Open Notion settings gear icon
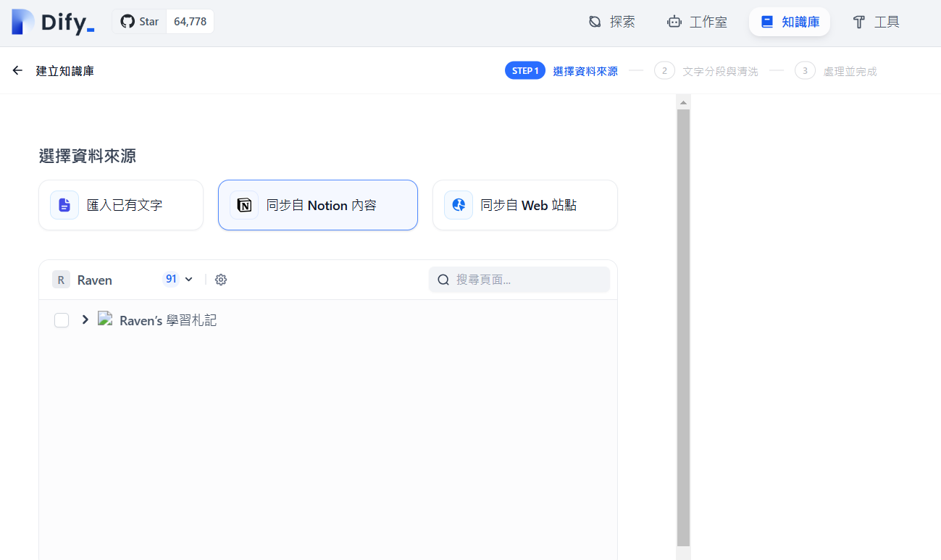This screenshot has width=941, height=560. point(221,280)
